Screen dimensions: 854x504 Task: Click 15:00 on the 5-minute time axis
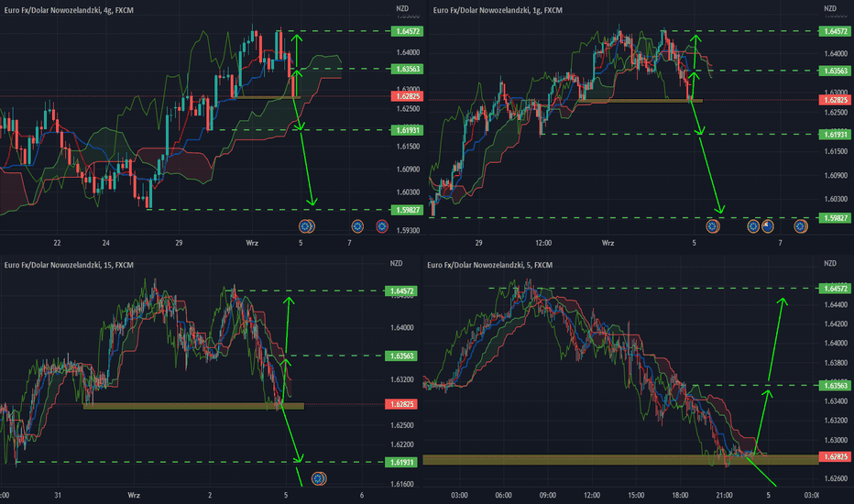click(636, 495)
